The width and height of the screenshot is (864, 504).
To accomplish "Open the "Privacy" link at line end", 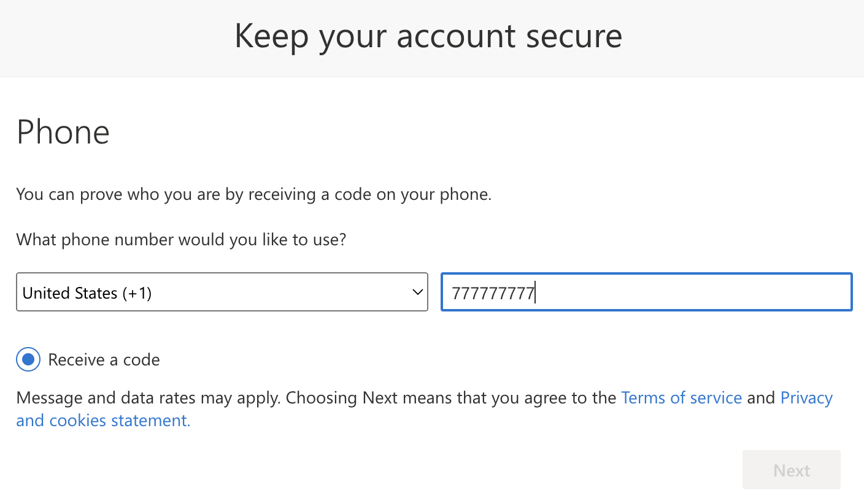I will click(x=806, y=398).
